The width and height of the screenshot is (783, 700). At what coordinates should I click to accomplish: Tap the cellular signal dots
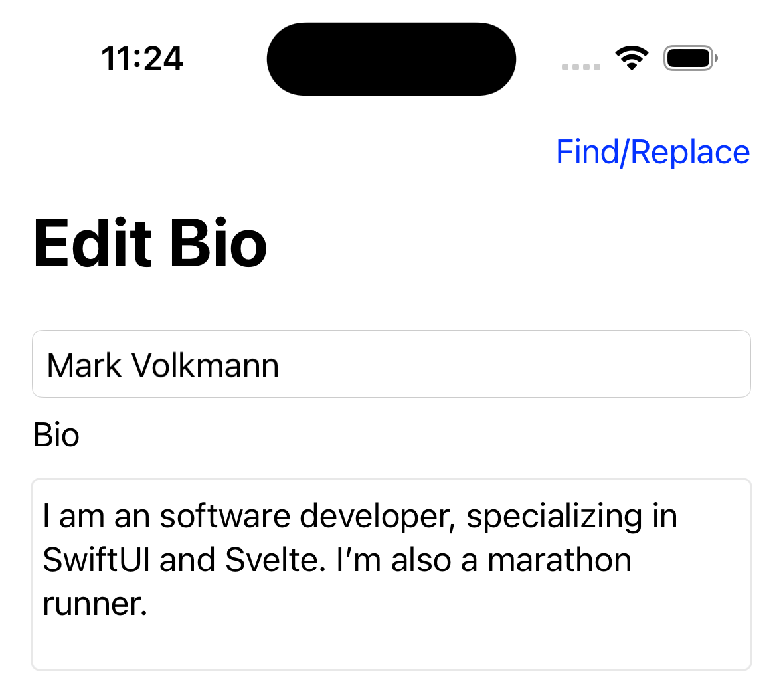pos(581,67)
